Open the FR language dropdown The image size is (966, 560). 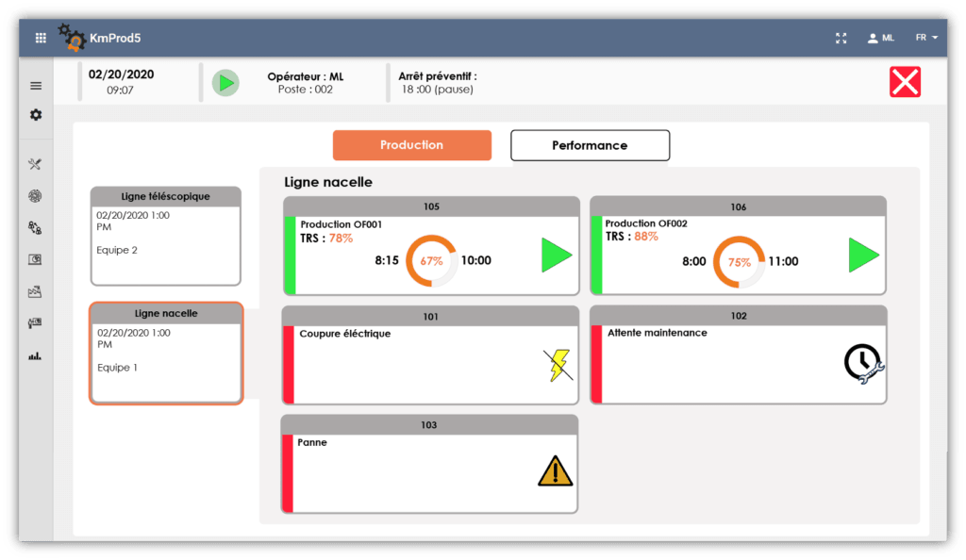point(926,38)
